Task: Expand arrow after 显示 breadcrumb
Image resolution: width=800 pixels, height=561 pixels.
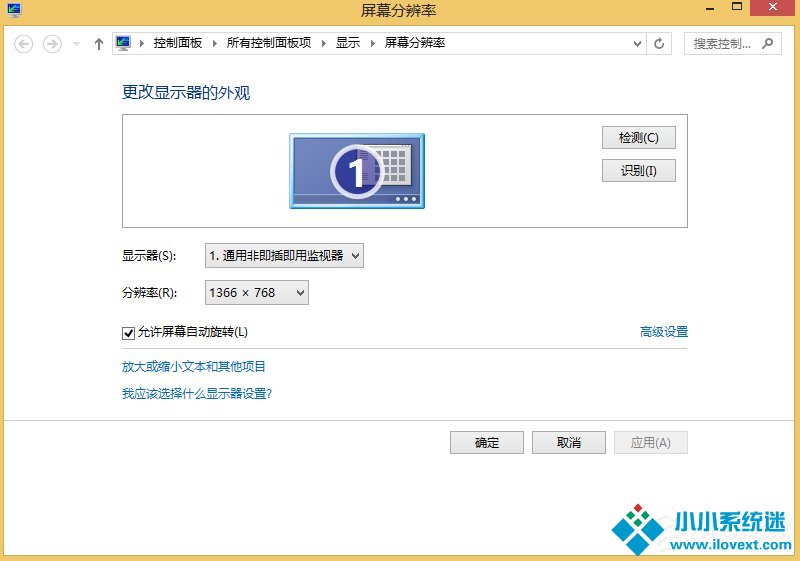Action: (373, 43)
